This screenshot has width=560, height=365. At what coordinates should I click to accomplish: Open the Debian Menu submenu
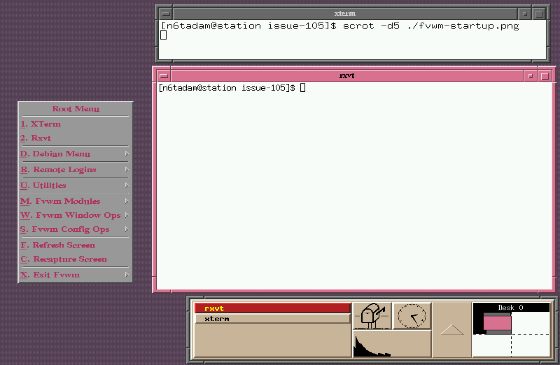tap(75, 154)
